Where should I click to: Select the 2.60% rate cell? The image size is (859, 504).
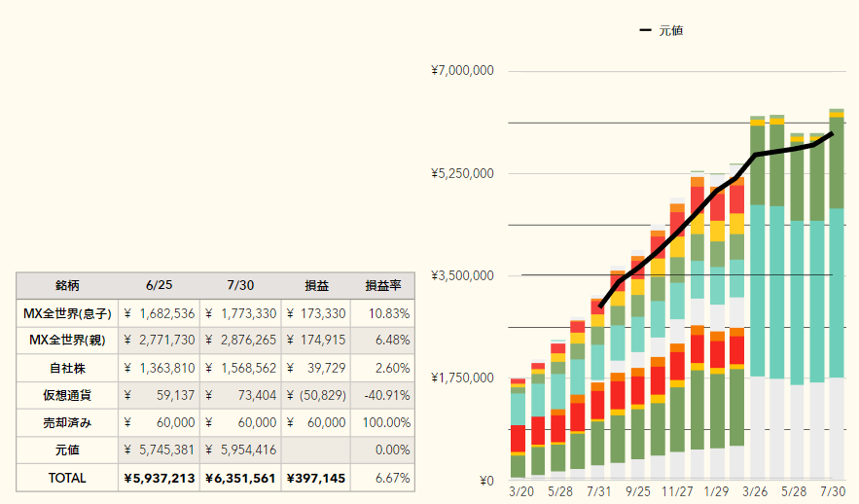tap(383, 368)
